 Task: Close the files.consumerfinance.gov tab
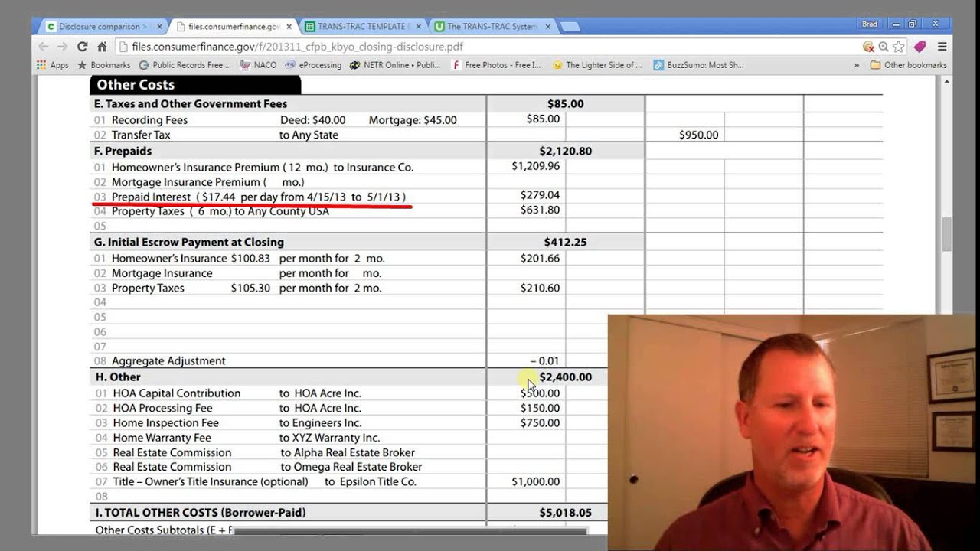click(x=289, y=26)
